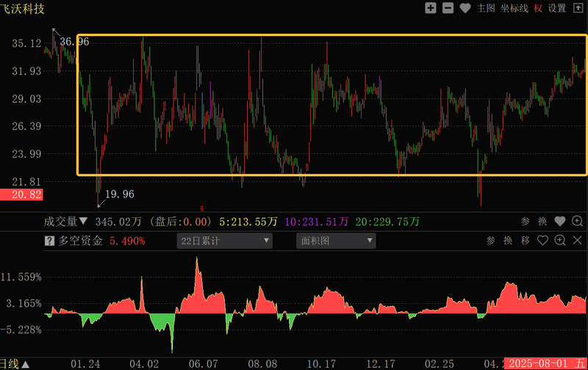Toggle the red 权 price adjustment option
Screen dimensions: 588x370
[x=538, y=8]
